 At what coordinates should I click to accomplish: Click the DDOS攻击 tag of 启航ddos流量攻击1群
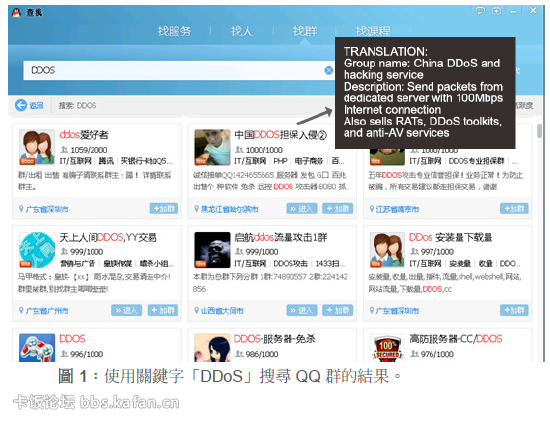(x=290, y=263)
